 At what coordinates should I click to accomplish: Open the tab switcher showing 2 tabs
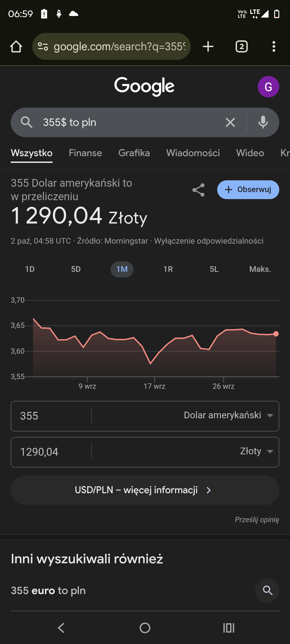(241, 47)
